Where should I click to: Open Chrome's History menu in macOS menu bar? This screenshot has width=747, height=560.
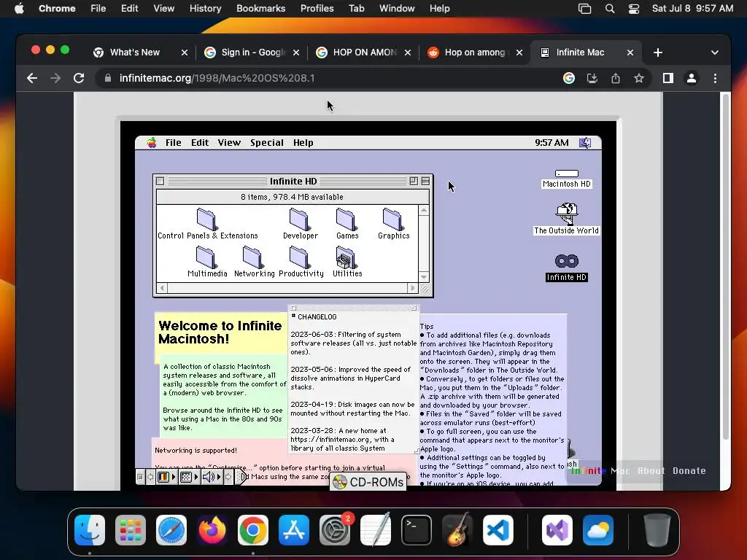pyautogui.click(x=205, y=9)
